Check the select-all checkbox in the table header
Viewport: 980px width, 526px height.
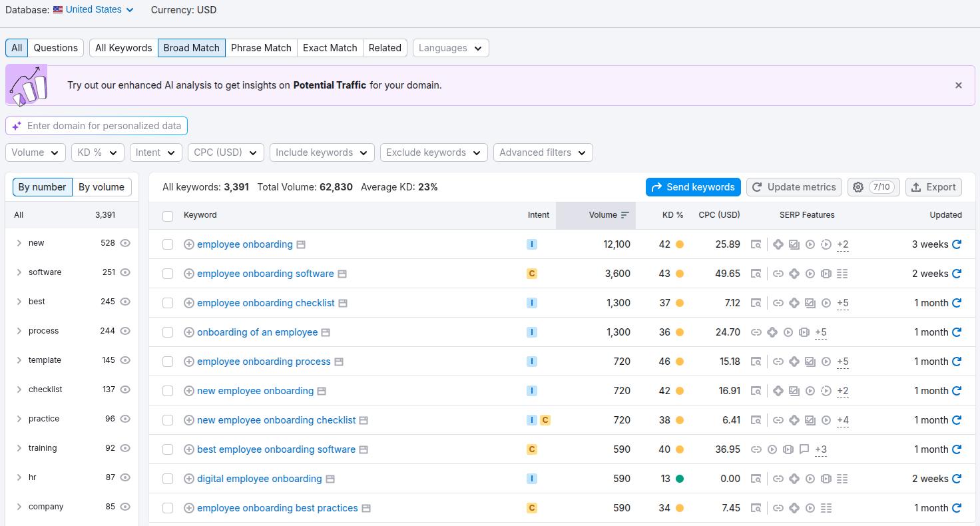168,216
